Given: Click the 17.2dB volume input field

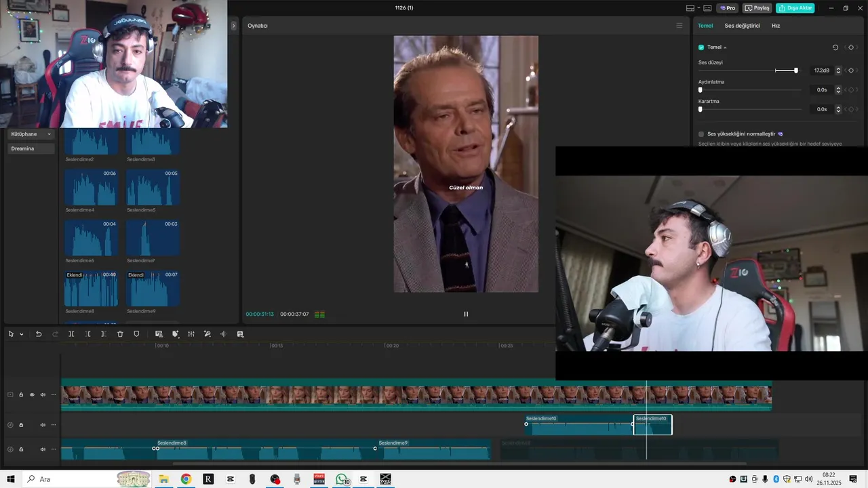Looking at the screenshot, I should pos(821,70).
